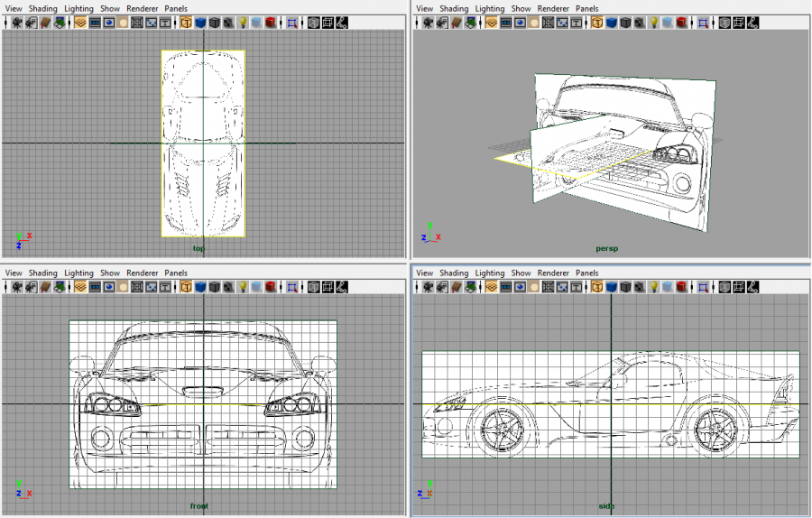Open the View menu in front panel
The width and height of the screenshot is (812, 518).
(x=13, y=273)
